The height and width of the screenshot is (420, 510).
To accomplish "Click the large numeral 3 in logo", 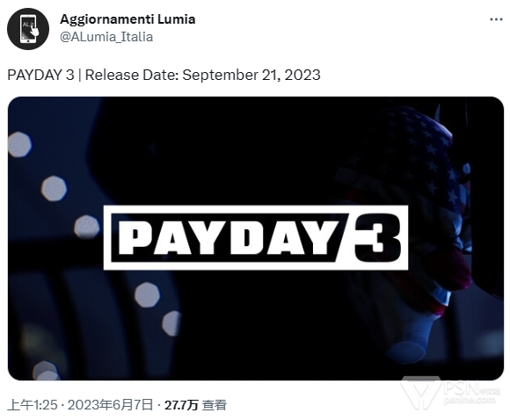I will pyautogui.click(x=376, y=237).
